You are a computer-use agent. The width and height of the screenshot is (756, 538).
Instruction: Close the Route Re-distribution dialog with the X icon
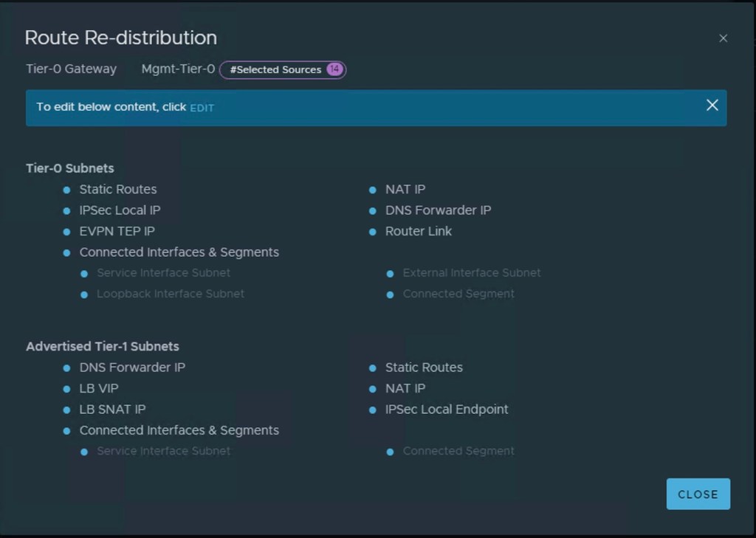[723, 38]
